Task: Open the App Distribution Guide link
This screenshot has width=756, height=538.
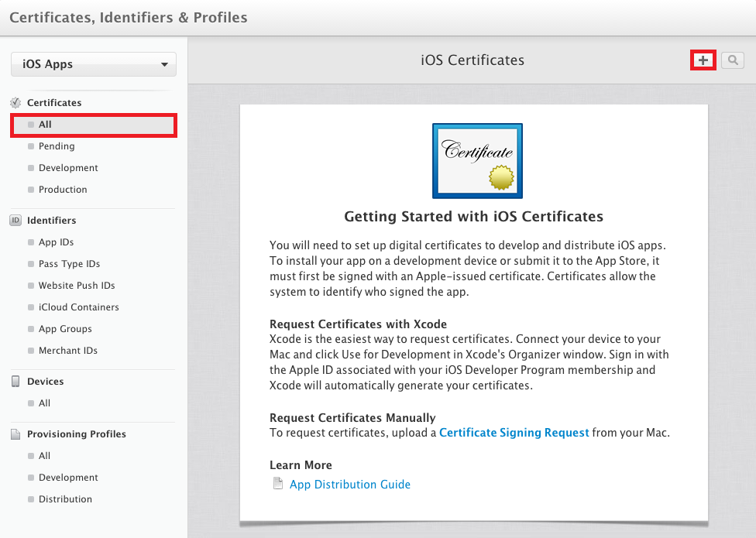Action: (350, 484)
